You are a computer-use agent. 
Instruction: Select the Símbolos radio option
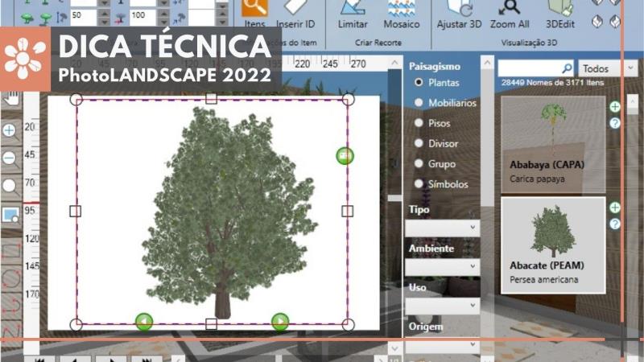point(419,183)
